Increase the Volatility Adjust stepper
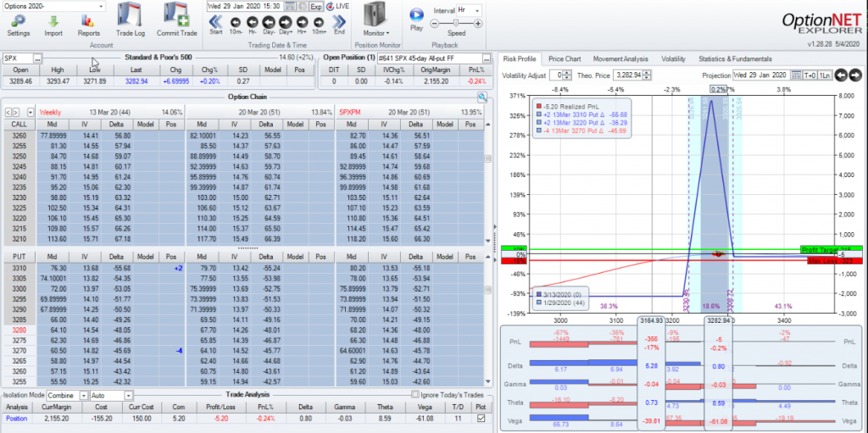 [x=569, y=73]
